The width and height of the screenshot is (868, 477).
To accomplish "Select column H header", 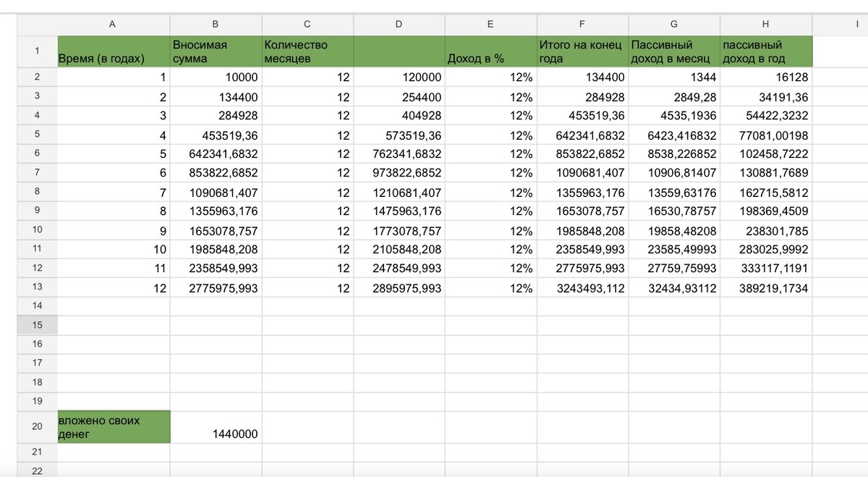I will [766, 24].
